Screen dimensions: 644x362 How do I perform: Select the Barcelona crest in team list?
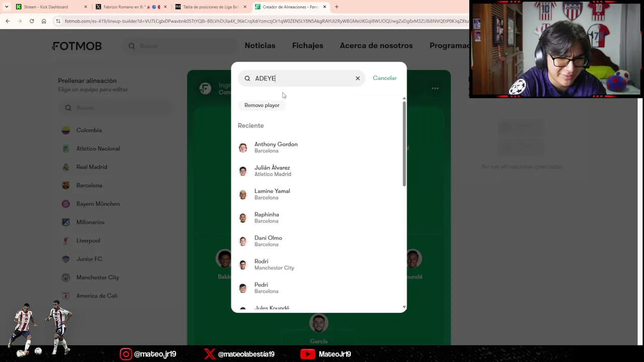[65, 186]
